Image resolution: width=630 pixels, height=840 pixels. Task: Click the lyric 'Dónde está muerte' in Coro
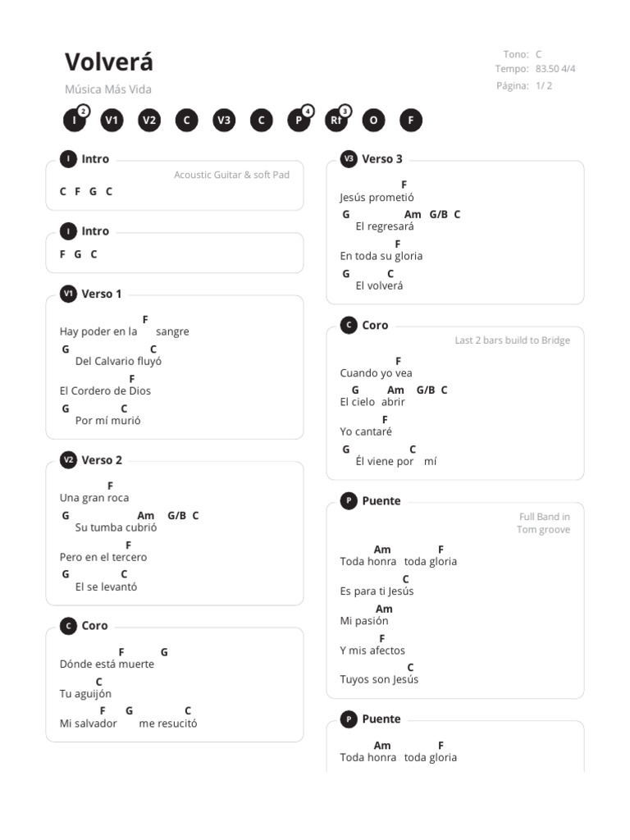(107, 664)
